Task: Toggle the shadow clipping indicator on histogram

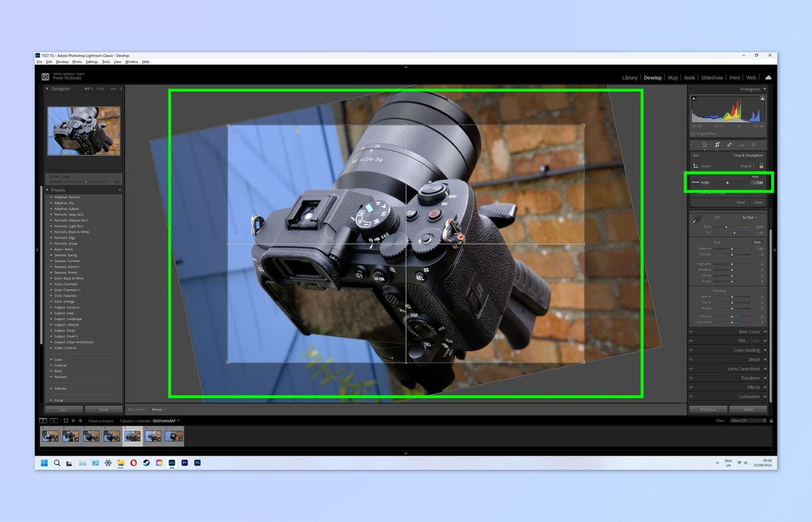Action: point(694,98)
